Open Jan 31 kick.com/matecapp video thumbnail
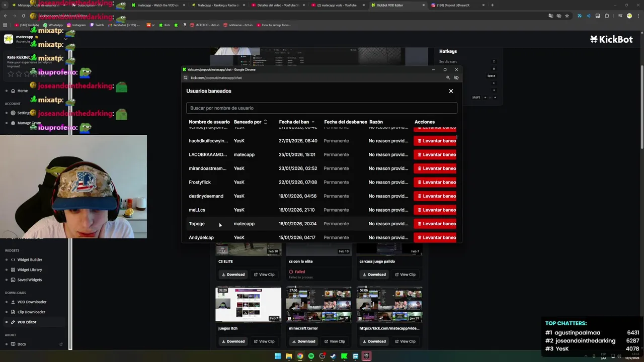 pos(389,304)
